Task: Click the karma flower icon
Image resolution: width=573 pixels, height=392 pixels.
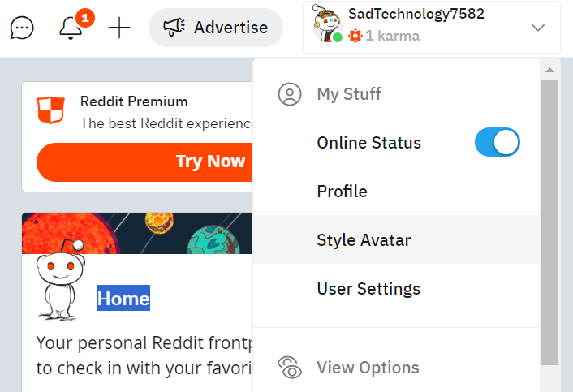Action: point(355,36)
